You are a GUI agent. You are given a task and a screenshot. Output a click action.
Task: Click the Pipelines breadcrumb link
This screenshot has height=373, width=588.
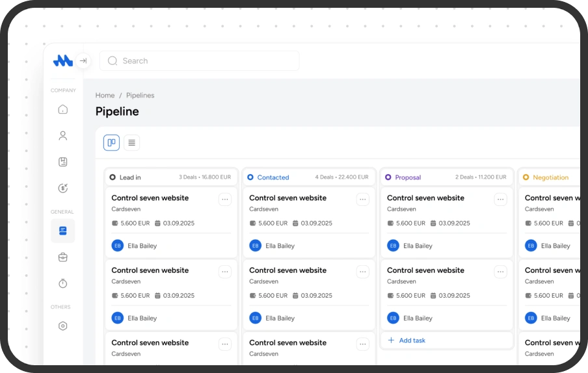tap(140, 96)
